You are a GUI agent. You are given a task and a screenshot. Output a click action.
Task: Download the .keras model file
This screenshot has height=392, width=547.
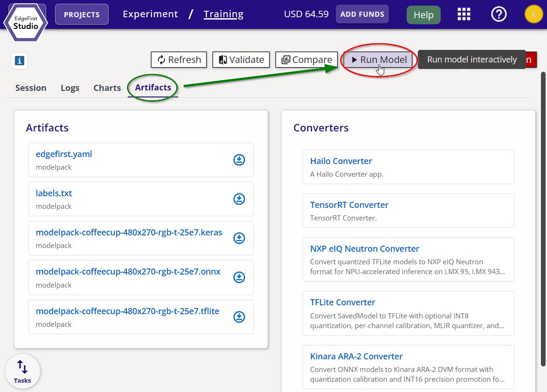pyautogui.click(x=239, y=238)
